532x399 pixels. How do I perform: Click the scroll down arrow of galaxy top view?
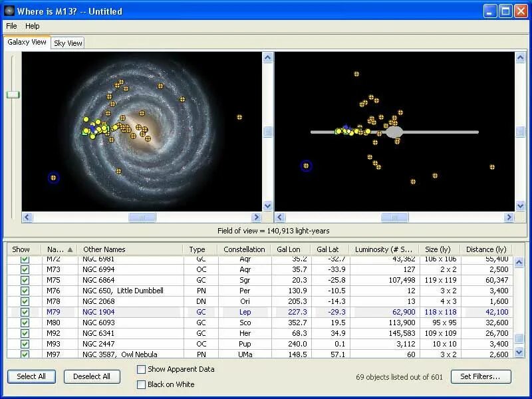click(267, 205)
